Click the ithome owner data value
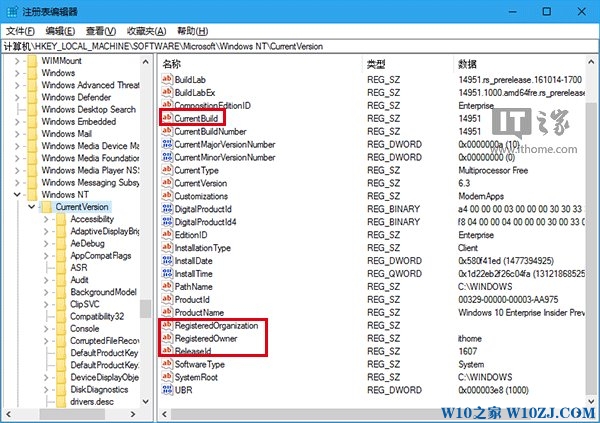 point(470,338)
